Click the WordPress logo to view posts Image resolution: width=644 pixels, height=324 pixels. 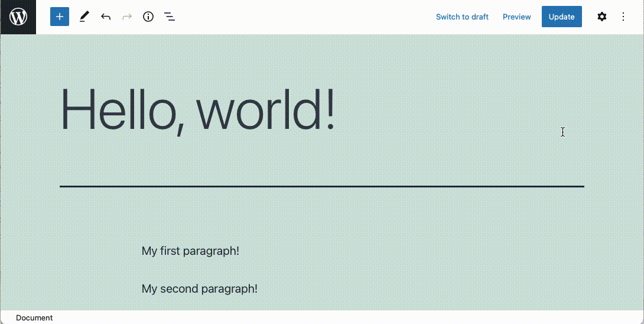(x=18, y=17)
